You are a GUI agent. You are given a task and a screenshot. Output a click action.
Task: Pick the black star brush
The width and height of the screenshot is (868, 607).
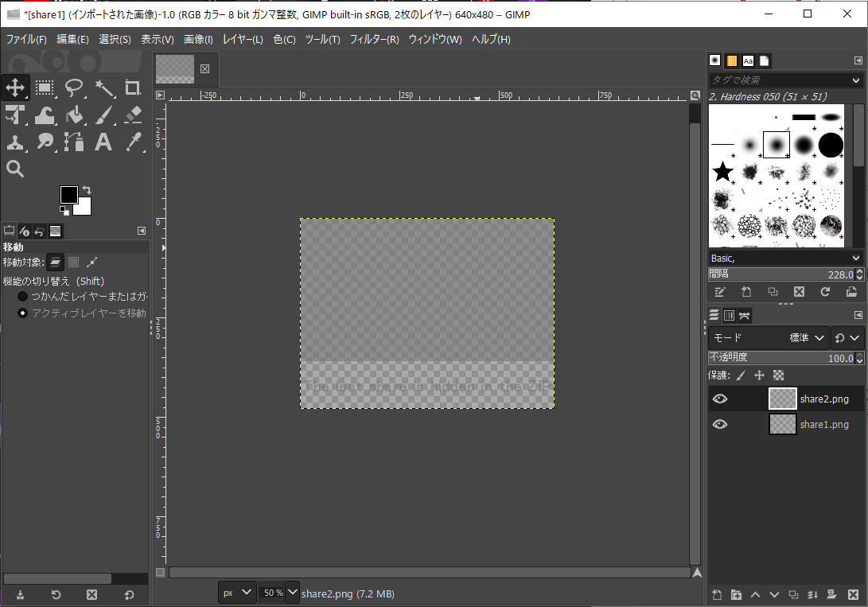click(722, 172)
